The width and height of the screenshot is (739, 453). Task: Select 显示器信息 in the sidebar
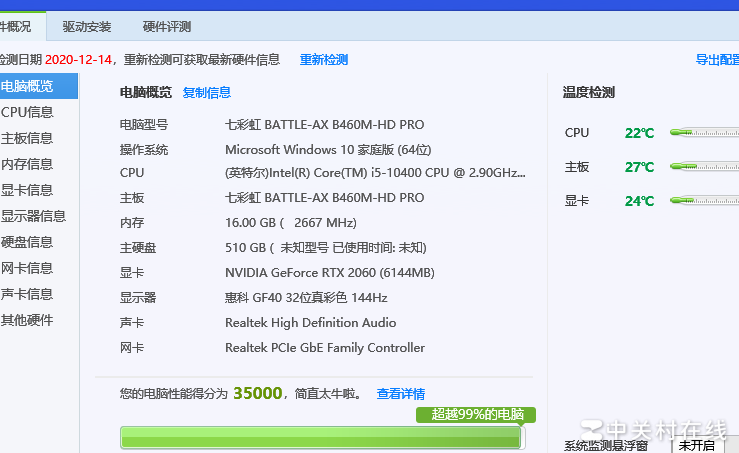(x=34, y=217)
